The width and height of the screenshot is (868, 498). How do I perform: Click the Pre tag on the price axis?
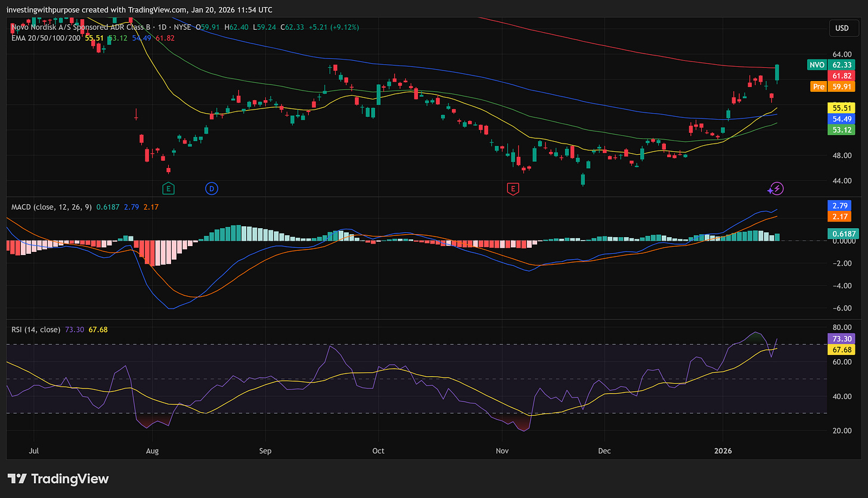pos(819,86)
